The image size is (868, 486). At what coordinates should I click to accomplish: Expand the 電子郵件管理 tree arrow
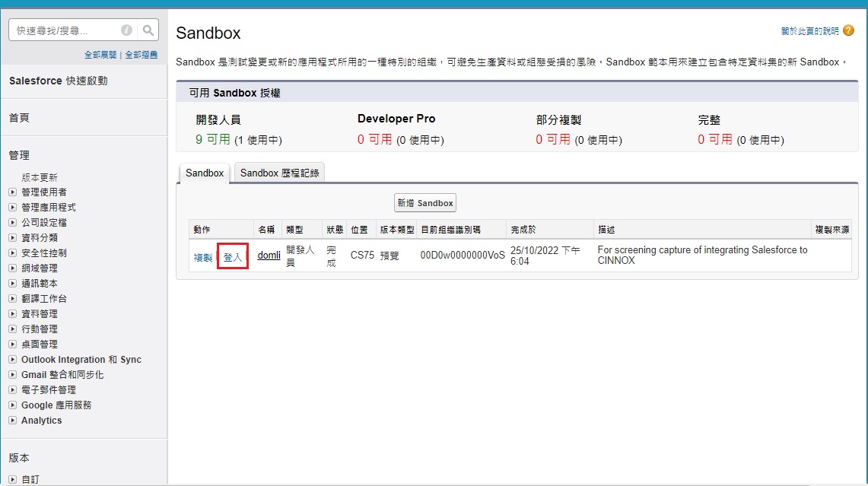12,390
